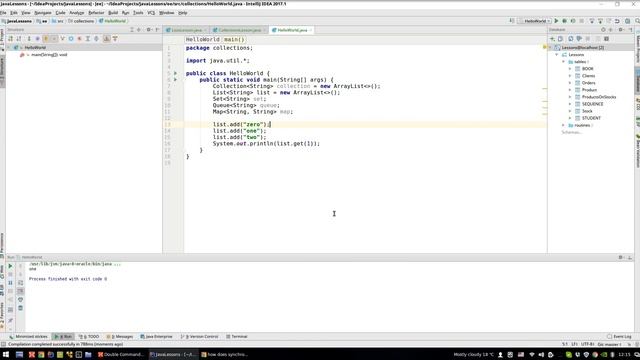This screenshot has width=640, height=360.
Task: Open the Version Control tool window
Action: (x=200, y=337)
